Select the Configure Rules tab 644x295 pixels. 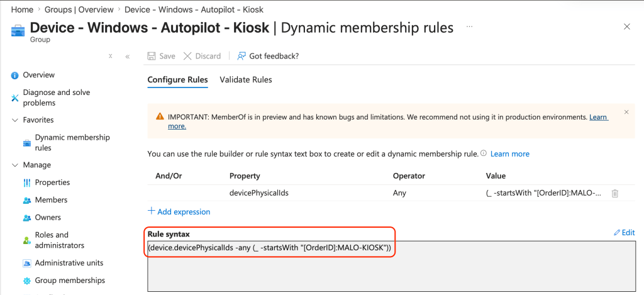point(177,80)
